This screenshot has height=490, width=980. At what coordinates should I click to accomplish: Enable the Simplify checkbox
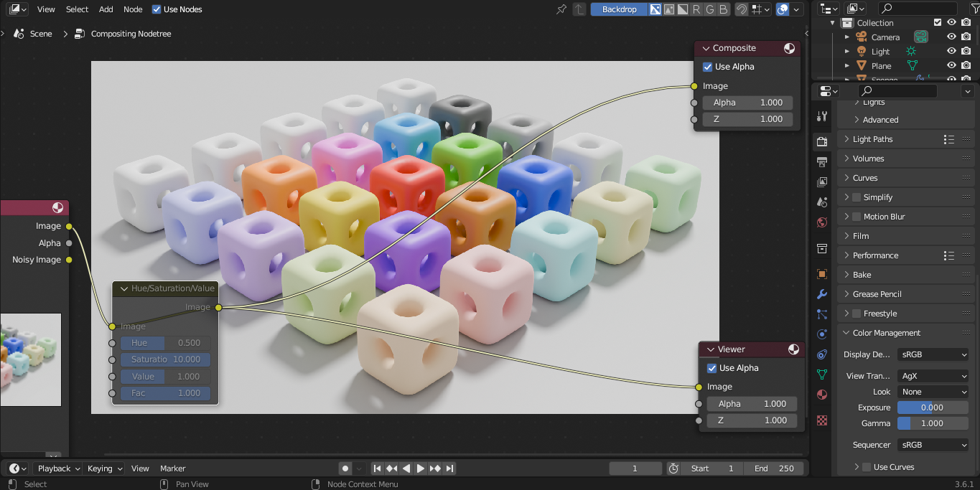(857, 197)
